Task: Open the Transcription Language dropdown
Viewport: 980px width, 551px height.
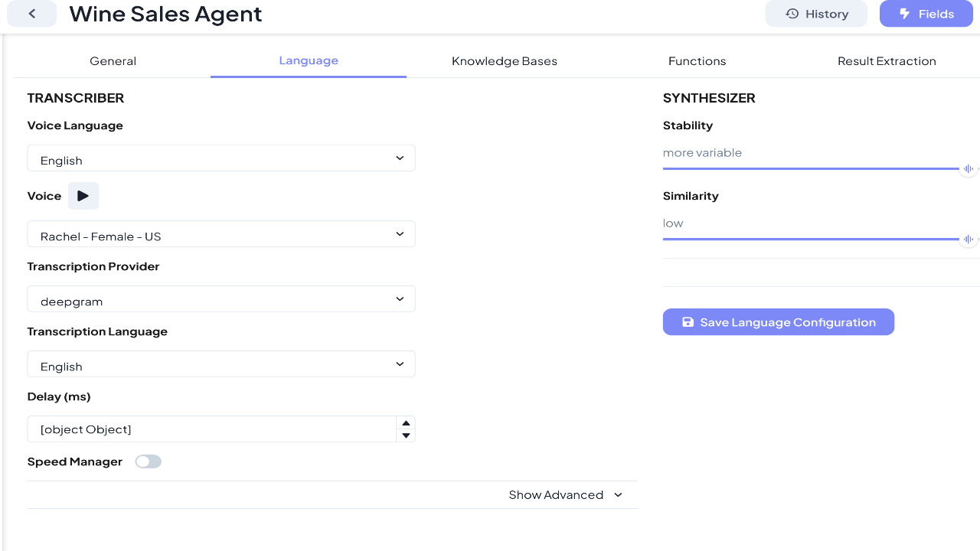Action: (221, 364)
